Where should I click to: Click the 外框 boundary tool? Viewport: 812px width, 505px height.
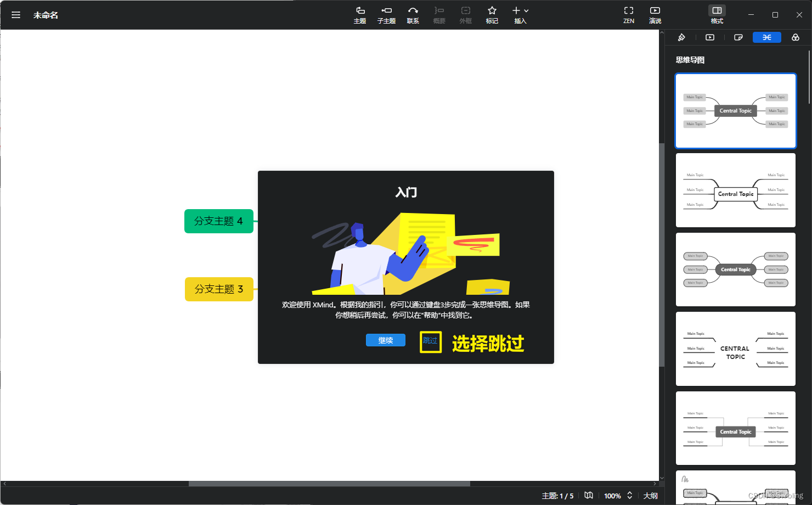tap(466, 15)
